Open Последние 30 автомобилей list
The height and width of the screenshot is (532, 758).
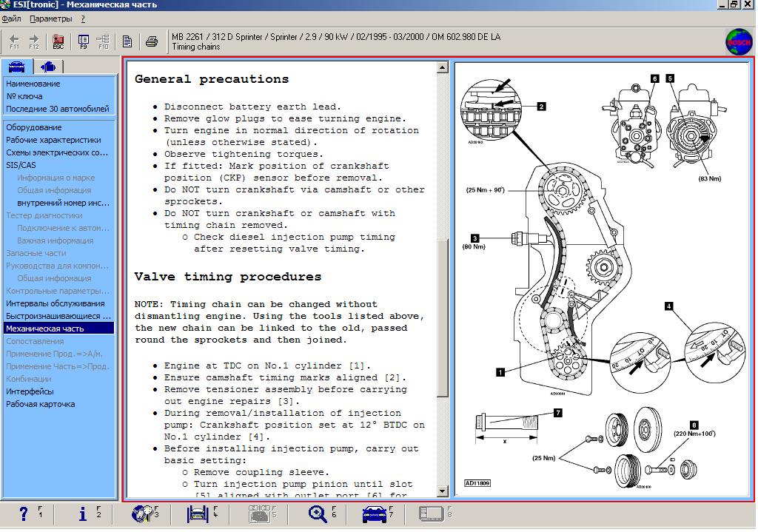pos(57,109)
